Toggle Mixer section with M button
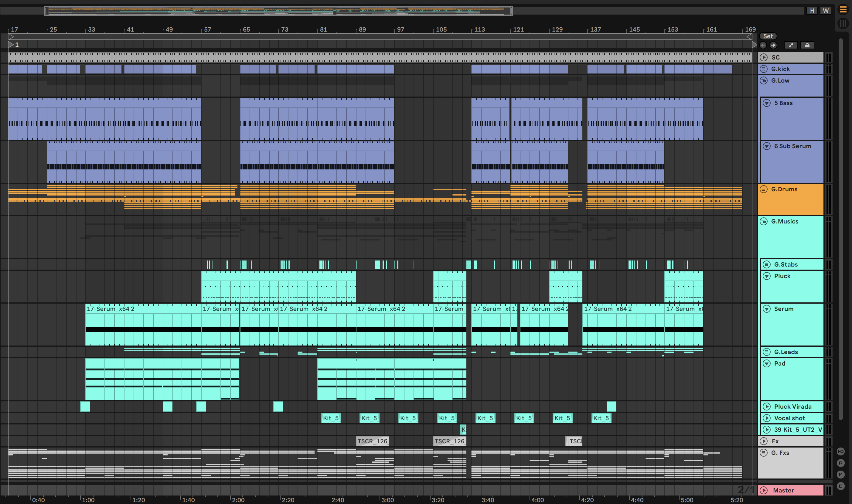 (840, 475)
